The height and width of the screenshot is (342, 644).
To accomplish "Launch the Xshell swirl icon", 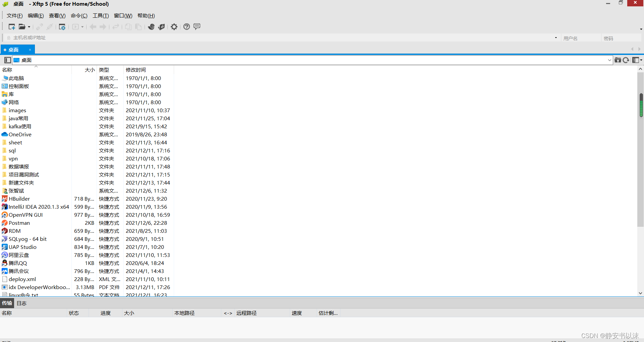I will [151, 27].
